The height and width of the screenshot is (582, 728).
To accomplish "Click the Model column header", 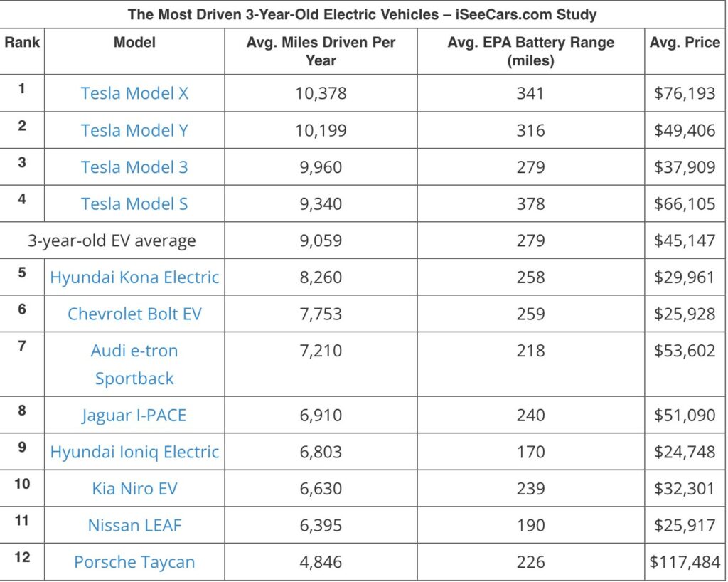I will 134,42.
